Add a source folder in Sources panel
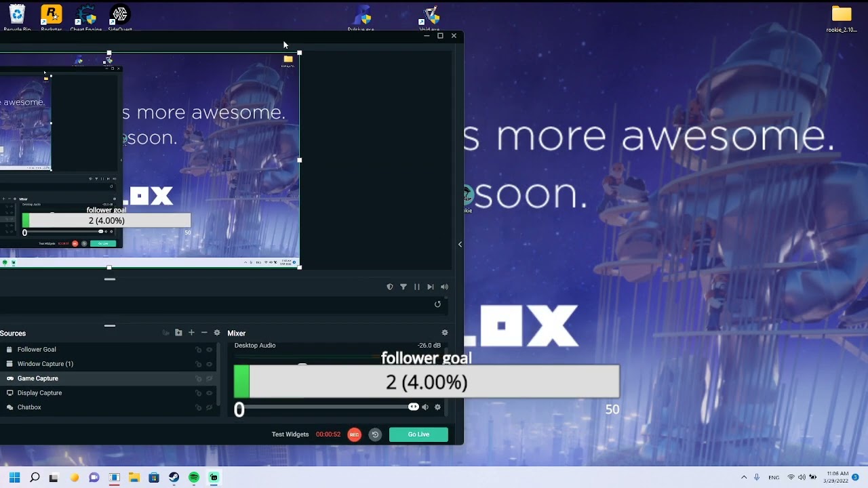Image resolution: width=868 pixels, height=488 pixels. pos(178,333)
